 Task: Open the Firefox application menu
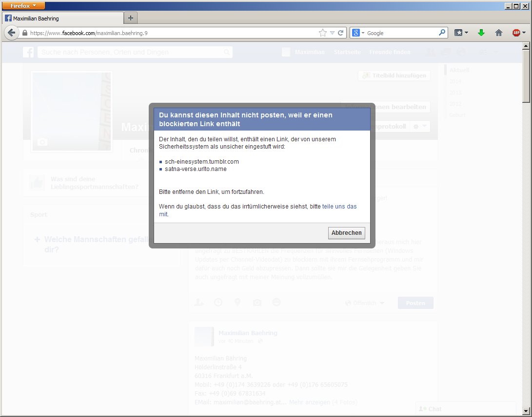[23, 5]
